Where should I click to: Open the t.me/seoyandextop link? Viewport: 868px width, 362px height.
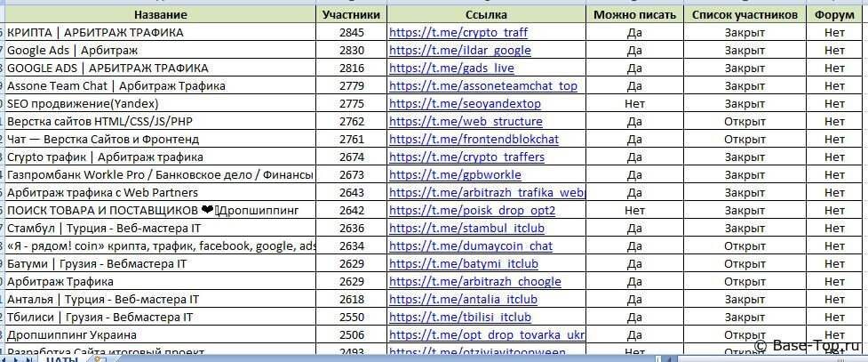pos(465,104)
